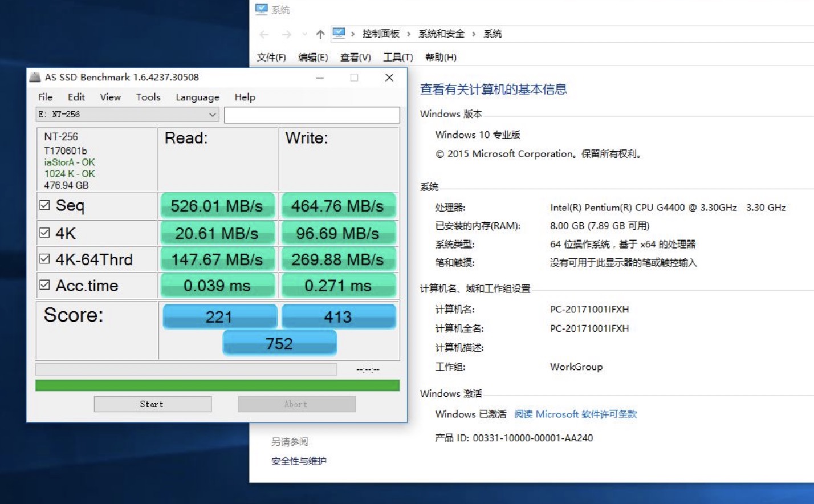
Task: Minimize the AS SSD Benchmark window
Action: pyautogui.click(x=320, y=78)
